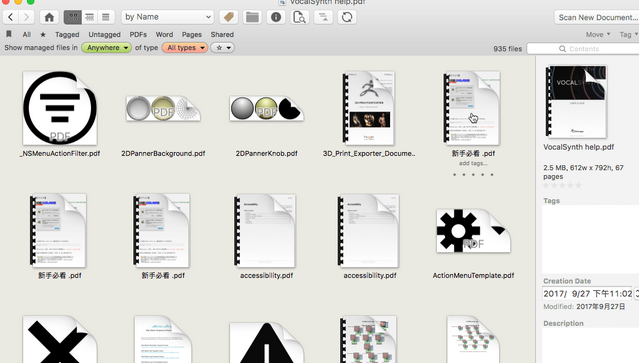Viewport: 639px width, 363px height.
Task: Select the PDFs filter tab
Action: click(x=138, y=35)
